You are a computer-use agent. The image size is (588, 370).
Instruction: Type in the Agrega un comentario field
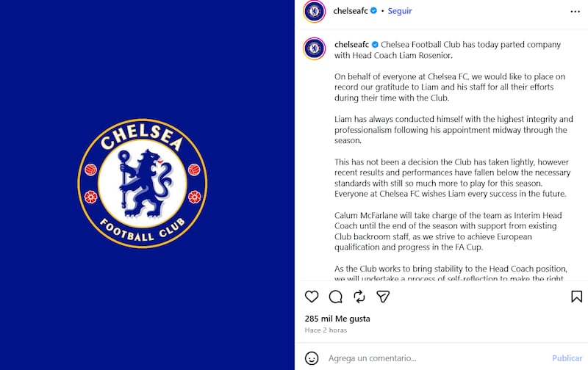tap(434, 358)
